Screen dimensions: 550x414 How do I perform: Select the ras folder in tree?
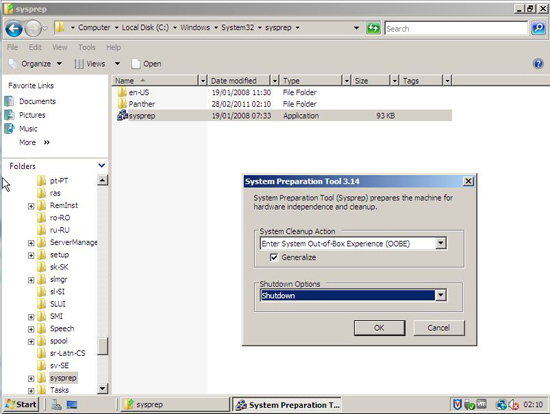tap(55, 193)
